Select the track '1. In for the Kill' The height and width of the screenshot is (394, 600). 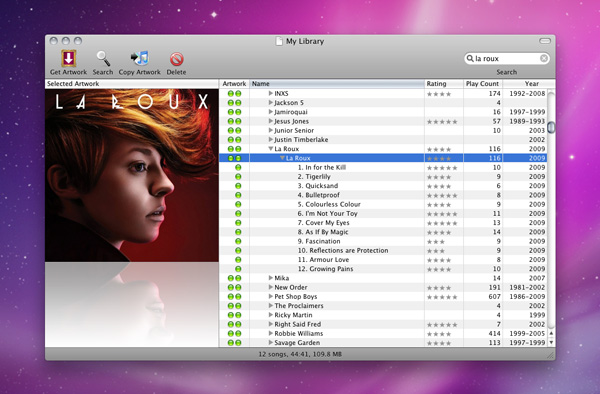click(x=322, y=168)
